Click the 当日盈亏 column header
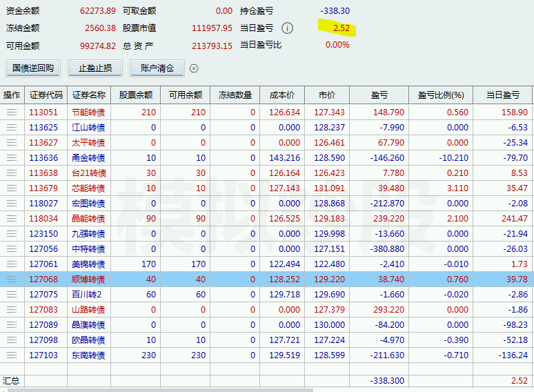 pyautogui.click(x=502, y=95)
